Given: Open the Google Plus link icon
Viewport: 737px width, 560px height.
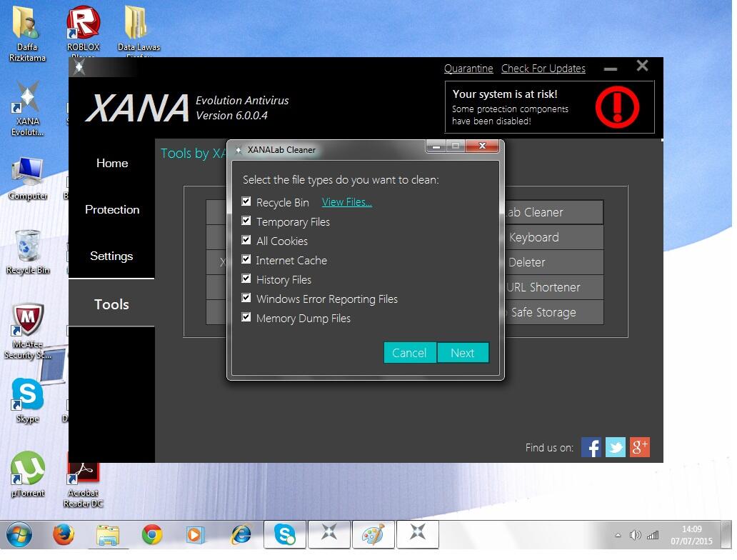Looking at the screenshot, I should [x=640, y=447].
